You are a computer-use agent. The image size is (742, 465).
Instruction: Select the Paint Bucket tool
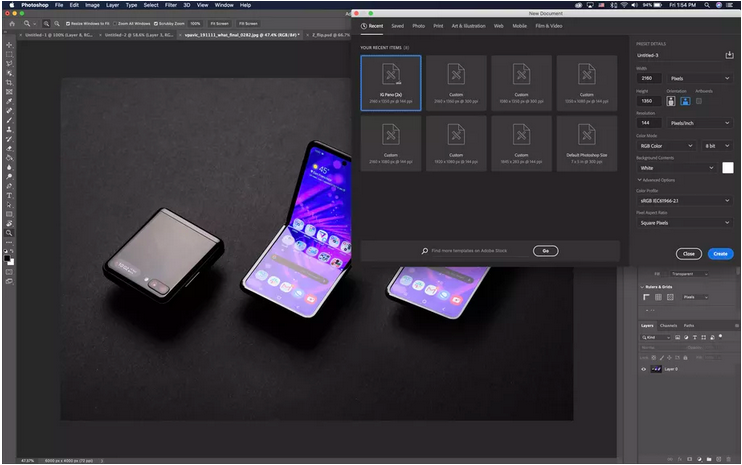click(9, 158)
